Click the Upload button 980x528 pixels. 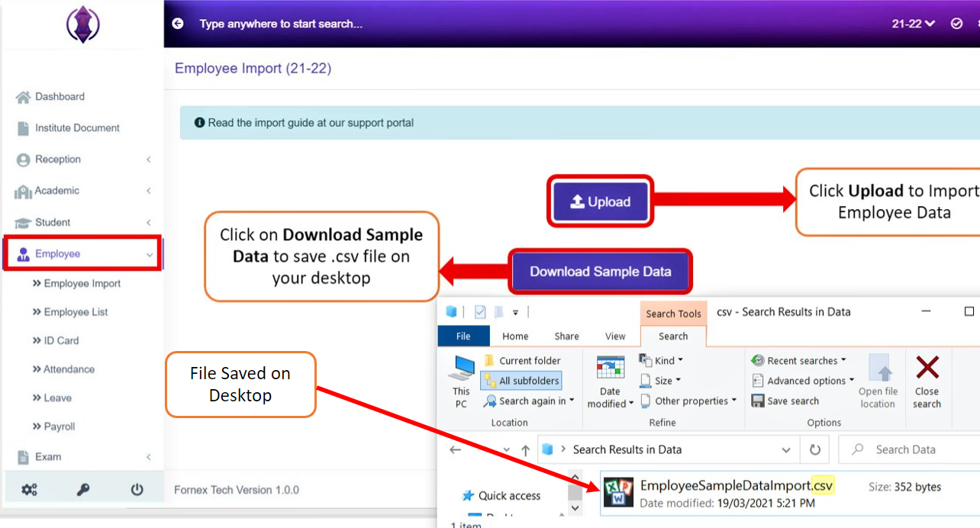tap(601, 201)
